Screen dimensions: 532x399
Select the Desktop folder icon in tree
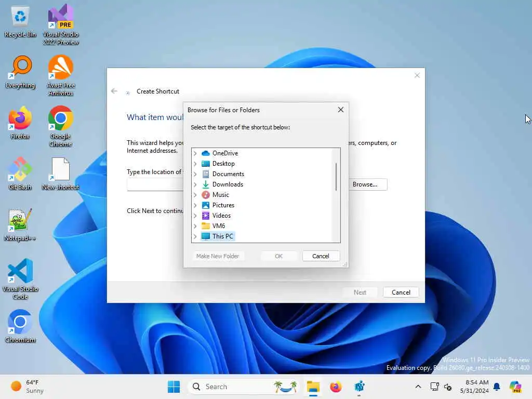coord(206,164)
